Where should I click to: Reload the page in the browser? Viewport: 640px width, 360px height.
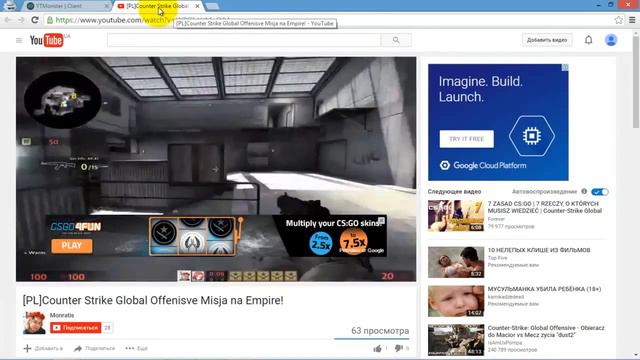click(x=35, y=20)
